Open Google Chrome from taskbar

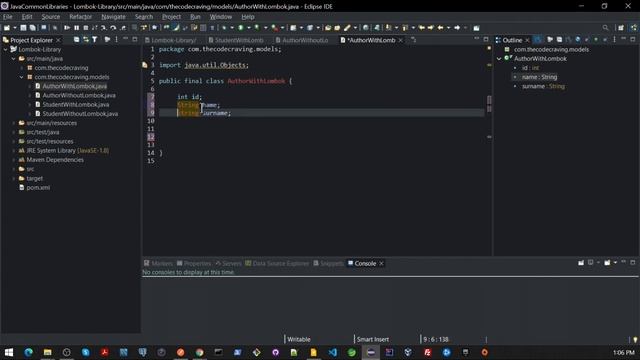click(200, 352)
